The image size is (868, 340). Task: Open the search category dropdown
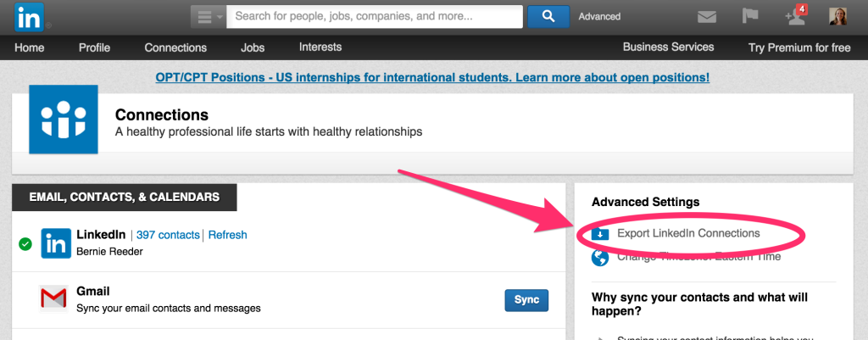tap(209, 16)
